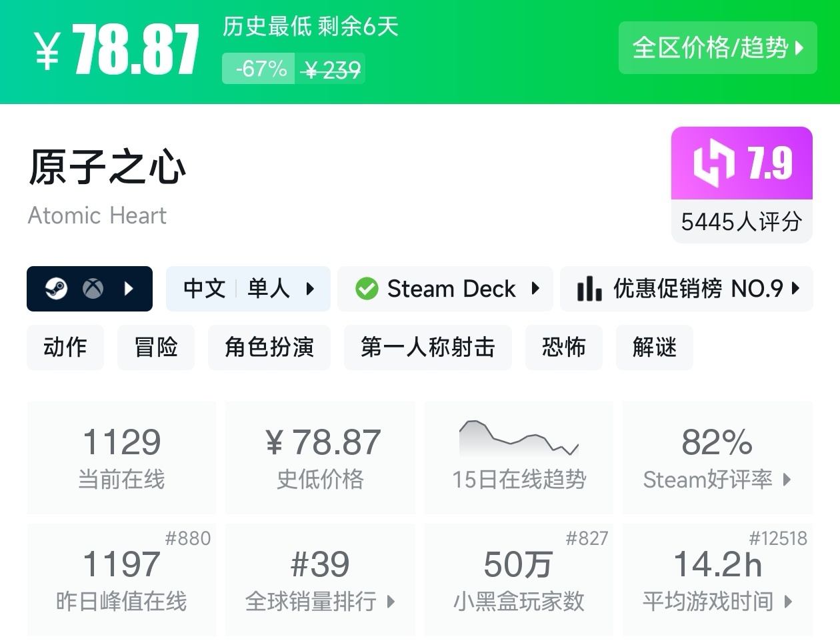Viewport: 840px width, 643px height.
Task: Expand the platform selector arrow
Action: pos(129,289)
